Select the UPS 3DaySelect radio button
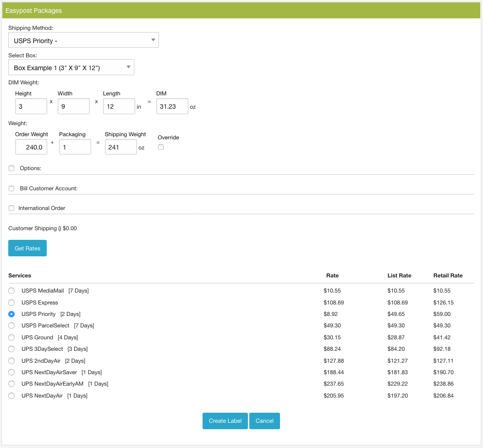 pyautogui.click(x=11, y=349)
